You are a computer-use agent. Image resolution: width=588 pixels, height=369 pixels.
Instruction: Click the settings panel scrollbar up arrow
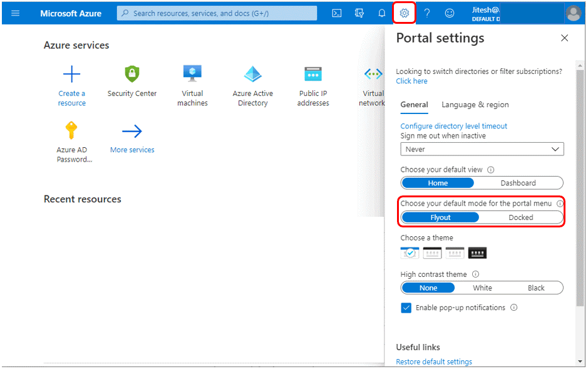tap(580, 66)
